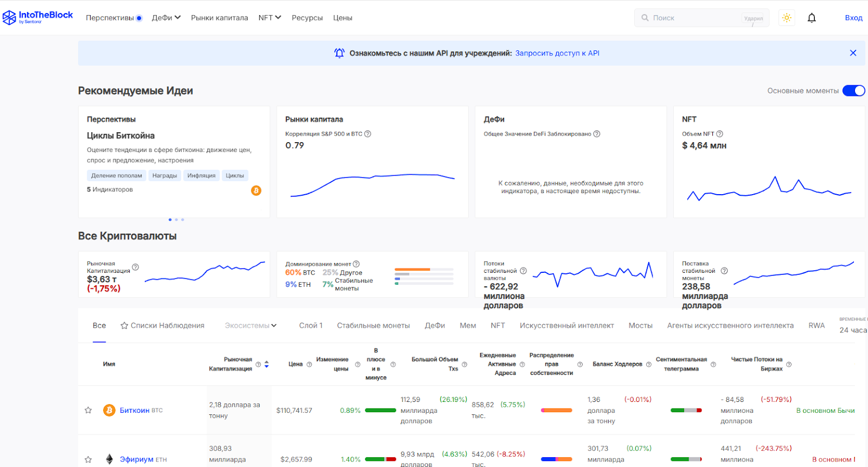The image size is (868, 467).
Task: Click the bell icon in API banner
Action: pyautogui.click(x=339, y=53)
